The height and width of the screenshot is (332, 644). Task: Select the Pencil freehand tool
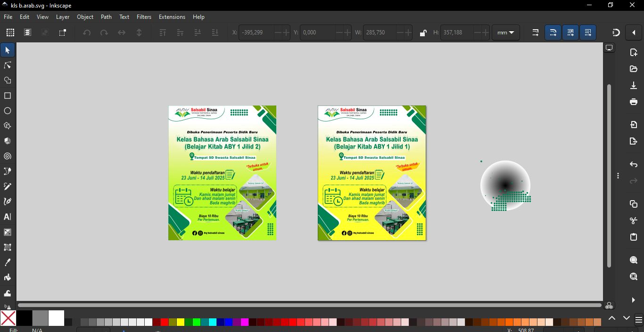[x=8, y=186]
